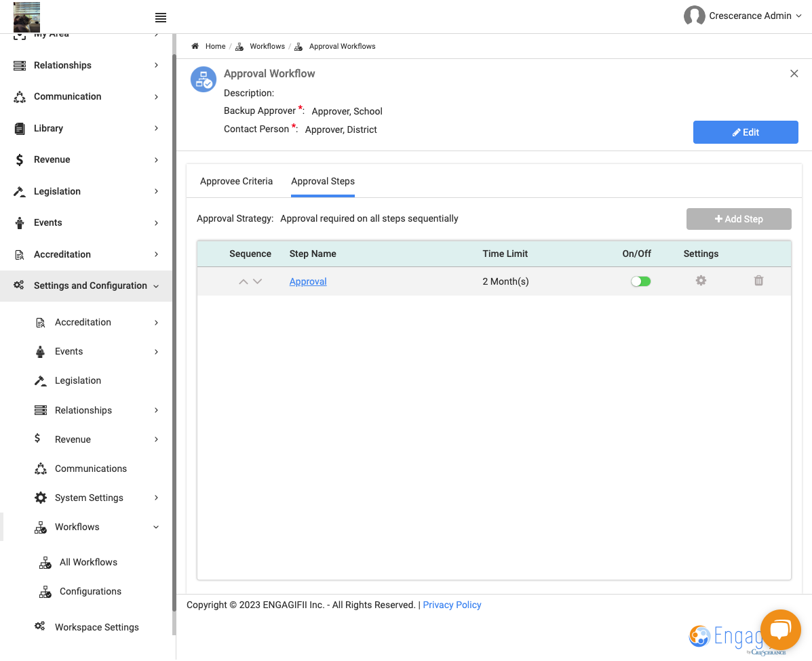Click the Workspace Settings gears icon

40,626
